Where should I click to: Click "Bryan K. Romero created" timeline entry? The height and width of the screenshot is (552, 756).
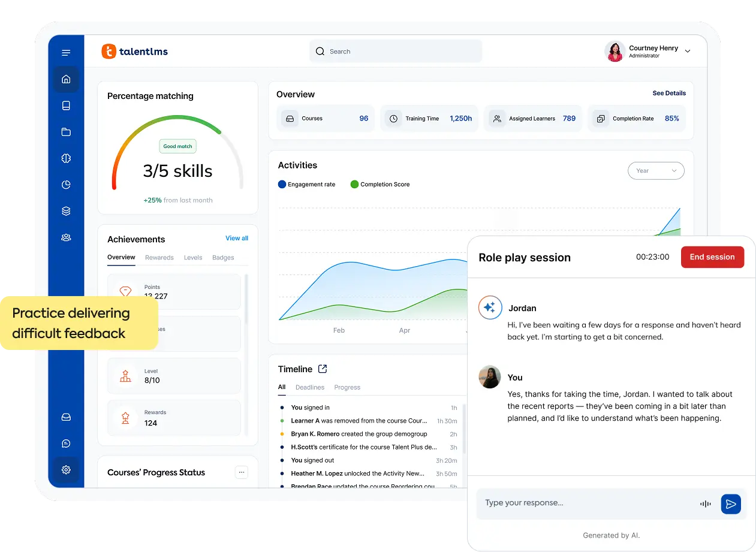click(x=359, y=434)
